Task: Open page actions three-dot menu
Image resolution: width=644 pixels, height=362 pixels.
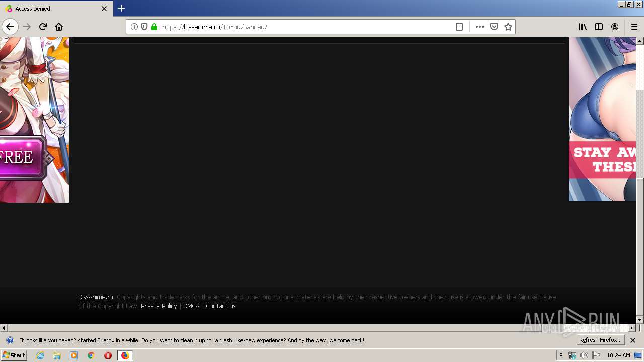Action: (480, 27)
